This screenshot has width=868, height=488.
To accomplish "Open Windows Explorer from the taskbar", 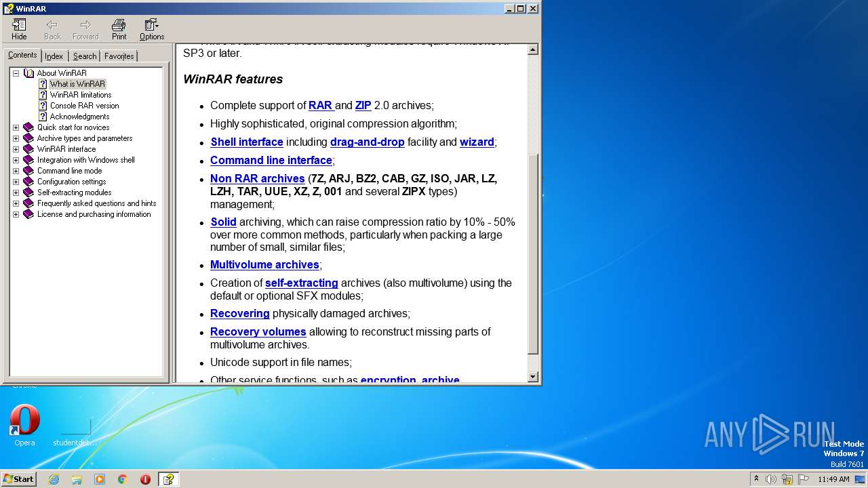I will pyautogui.click(x=77, y=479).
